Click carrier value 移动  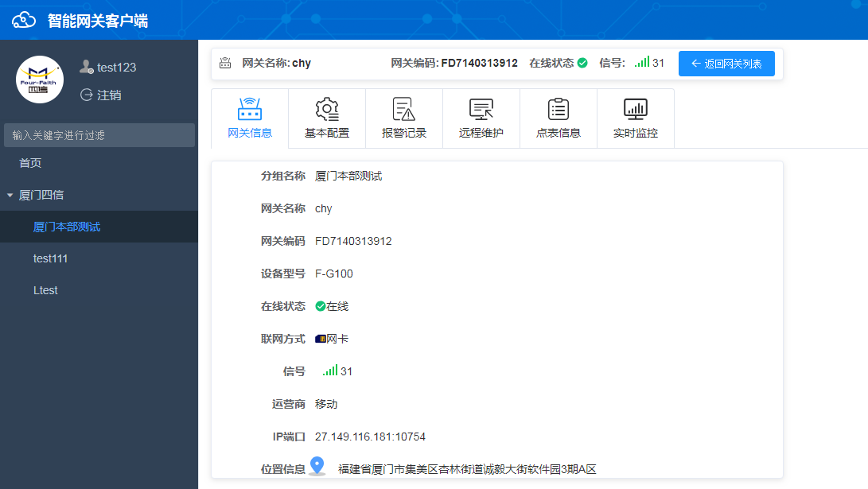click(326, 404)
